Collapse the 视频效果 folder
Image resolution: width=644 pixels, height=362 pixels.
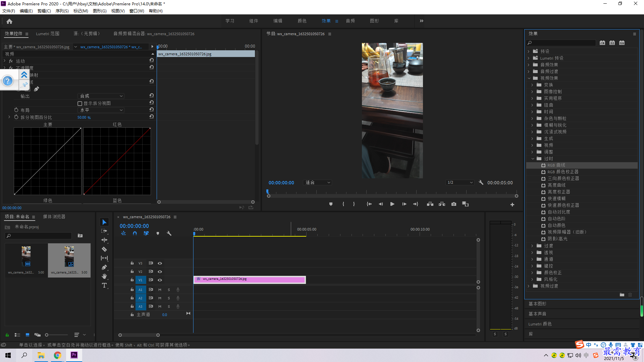coord(529,78)
